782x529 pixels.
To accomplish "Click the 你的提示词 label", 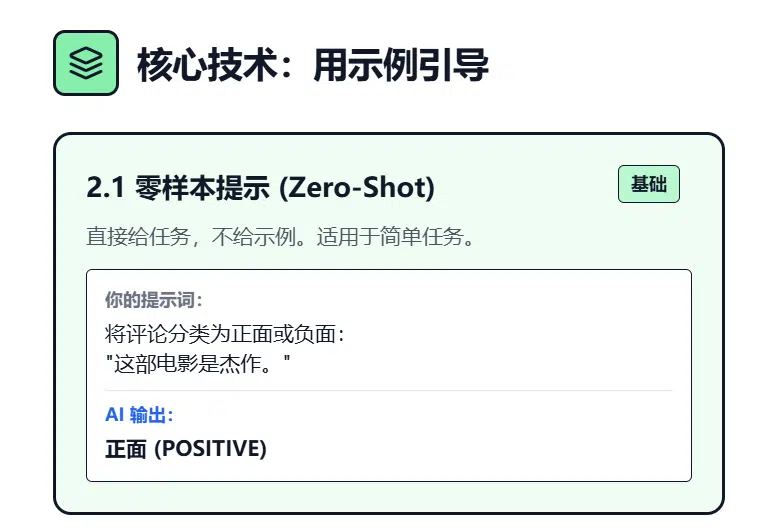I will tap(155, 300).
